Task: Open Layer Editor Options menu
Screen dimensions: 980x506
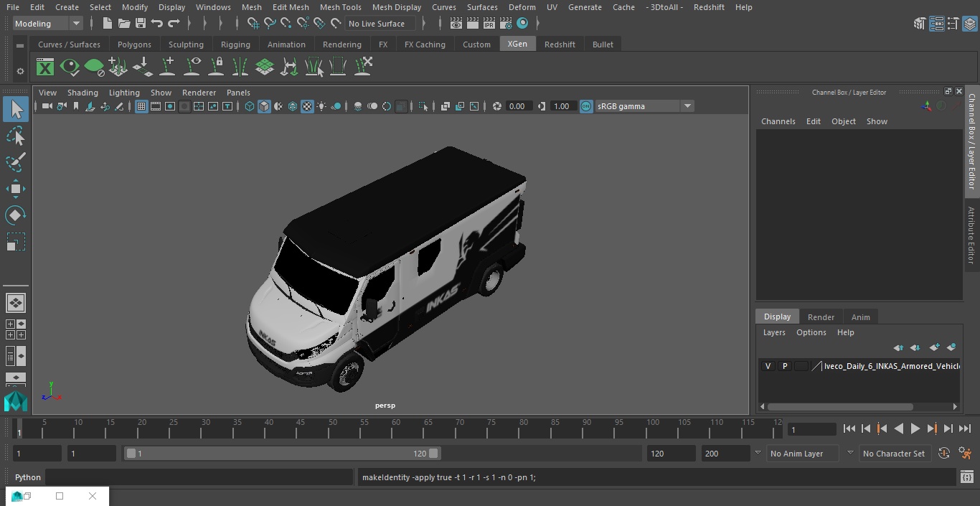Action: tap(811, 332)
